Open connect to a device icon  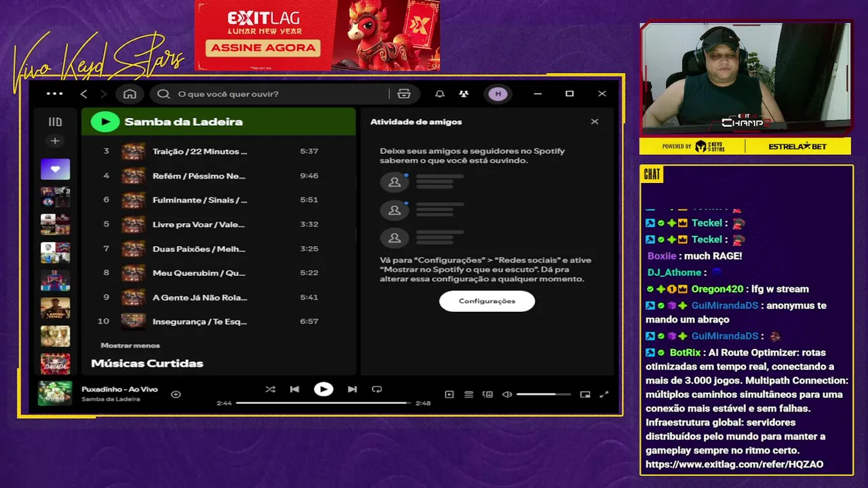[x=488, y=394]
